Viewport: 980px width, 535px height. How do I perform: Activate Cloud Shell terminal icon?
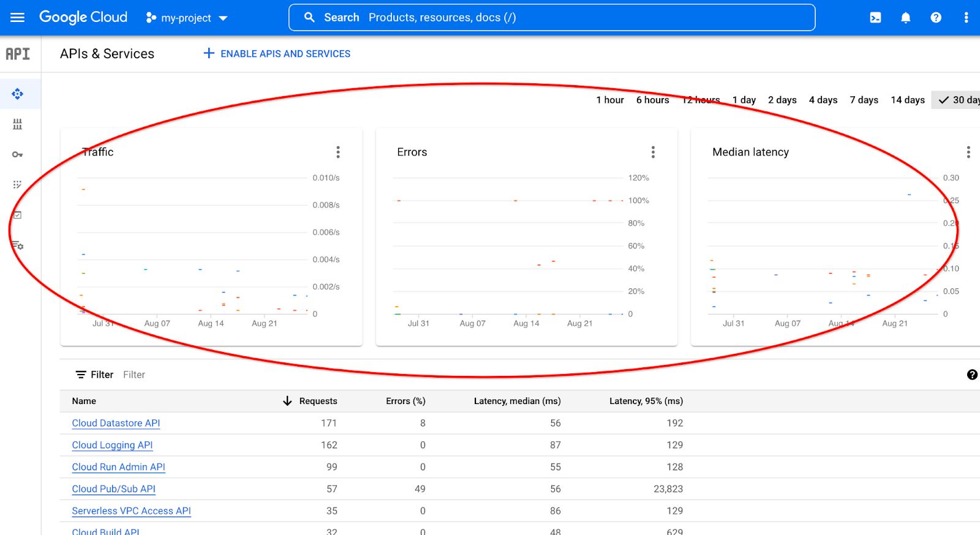pos(875,18)
